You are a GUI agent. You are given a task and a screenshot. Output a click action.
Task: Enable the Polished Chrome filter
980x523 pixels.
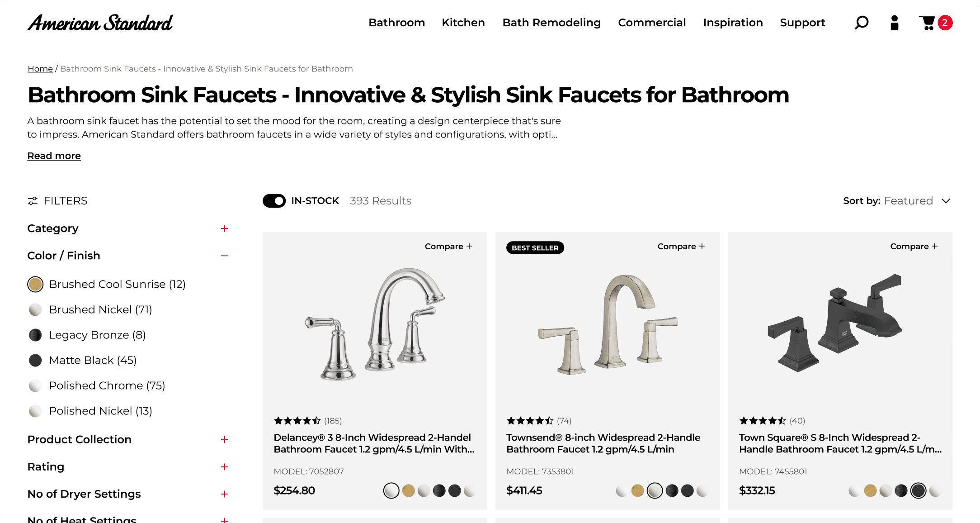point(35,385)
